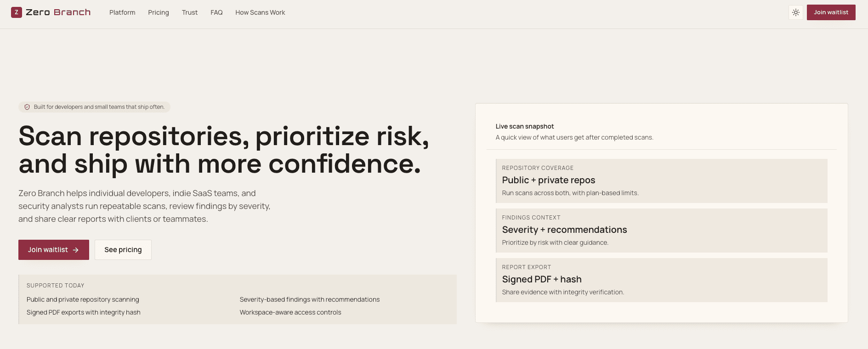868x349 pixels.
Task: Click the shield icon in the tagline badge
Action: [x=27, y=107]
